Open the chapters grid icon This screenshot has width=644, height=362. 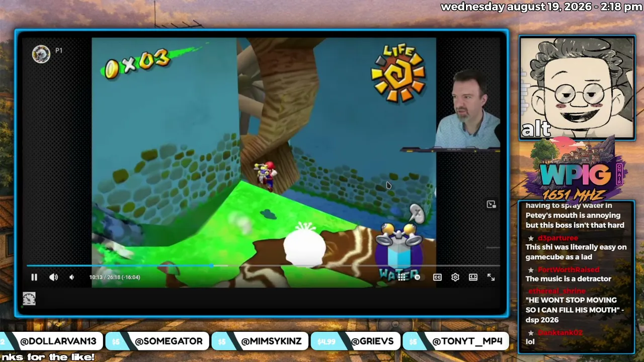click(402, 277)
